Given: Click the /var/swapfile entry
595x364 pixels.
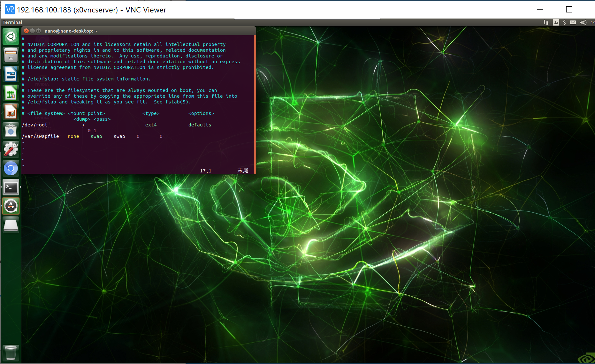Looking at the screenshot, I should coord(40,136).
